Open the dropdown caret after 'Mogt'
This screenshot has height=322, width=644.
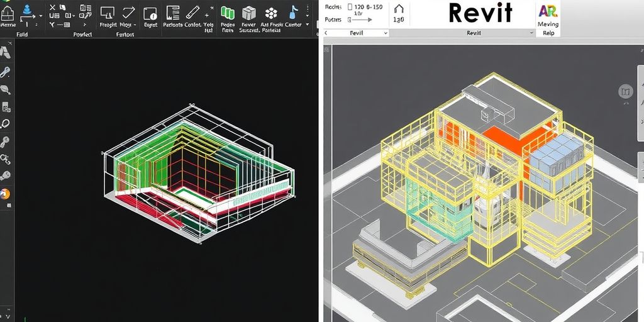click(135, 25)
